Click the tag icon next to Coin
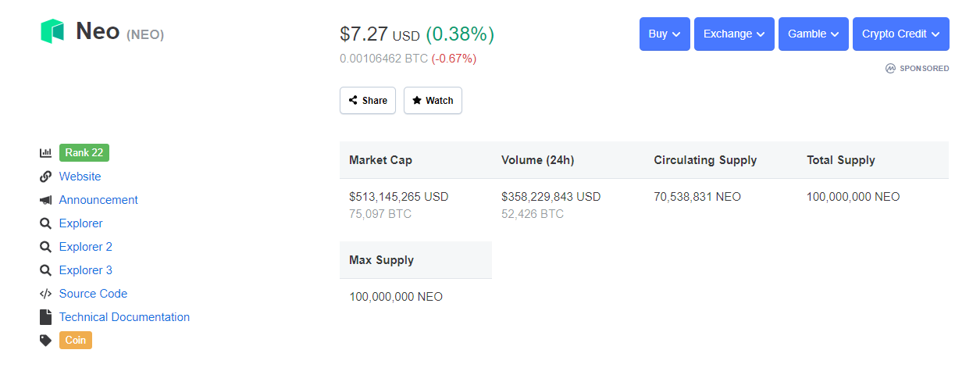 [x=45, y=341]
